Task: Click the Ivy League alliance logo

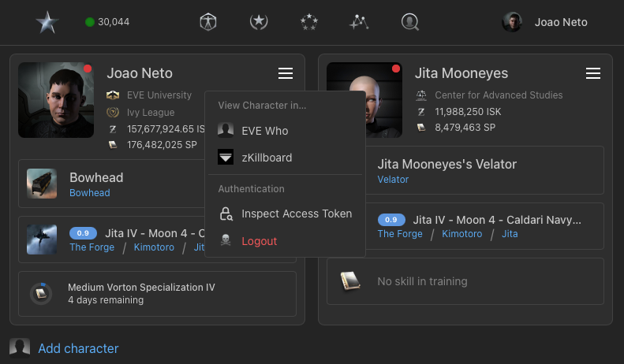Action: click(x=113, y=112)
